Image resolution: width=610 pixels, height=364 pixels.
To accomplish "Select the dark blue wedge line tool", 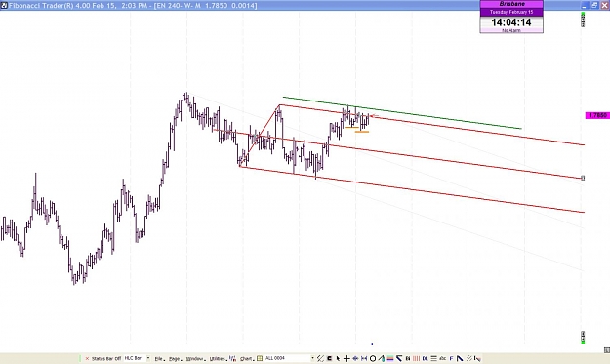I will [x=399, y=358].
